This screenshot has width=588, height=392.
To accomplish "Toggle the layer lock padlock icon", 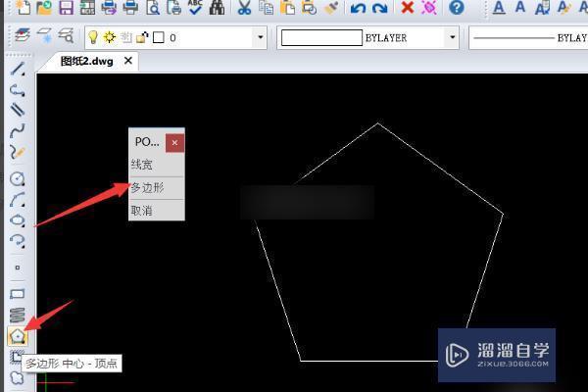I will pyautogui.click(x=142, y=37).
